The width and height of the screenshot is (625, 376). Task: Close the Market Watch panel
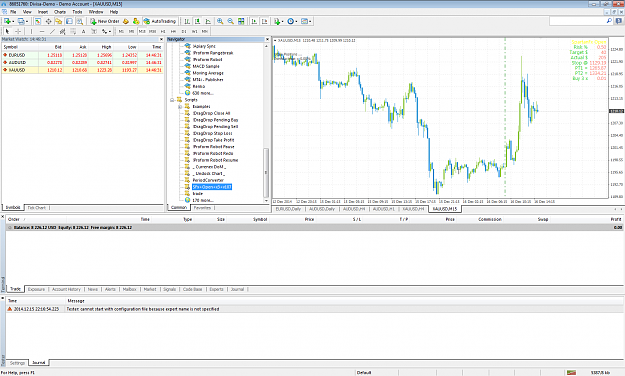pos(161,39)
